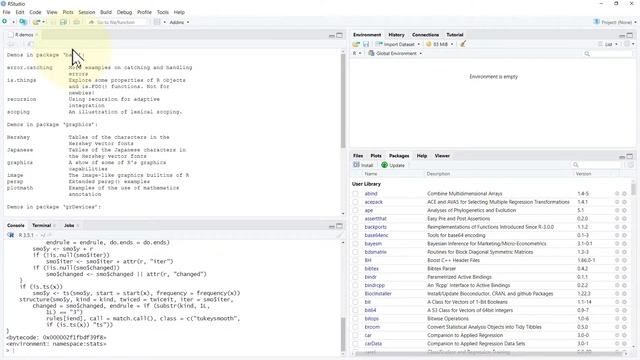The image size is (640, 360).
Task: Click the Save Workspace icon in Environment pane
Action: pyautogui.click(x=366, y=44)
